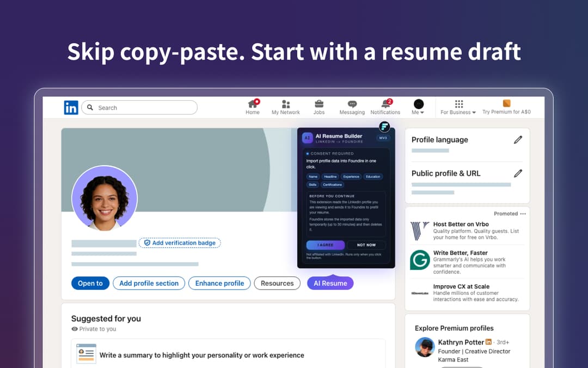Check the Notifications bell

tap(385, 107)
